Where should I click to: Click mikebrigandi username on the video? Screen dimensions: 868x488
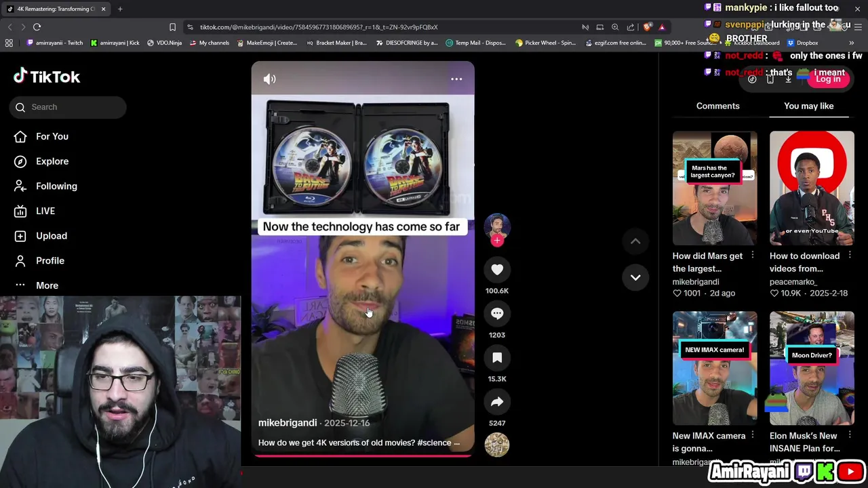[288, 423]
